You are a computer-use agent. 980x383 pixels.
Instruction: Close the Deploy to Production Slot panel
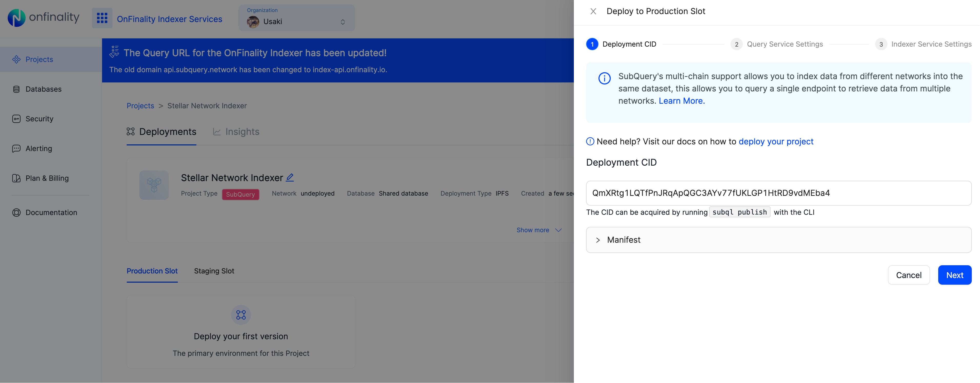click(x=593, y=12)
